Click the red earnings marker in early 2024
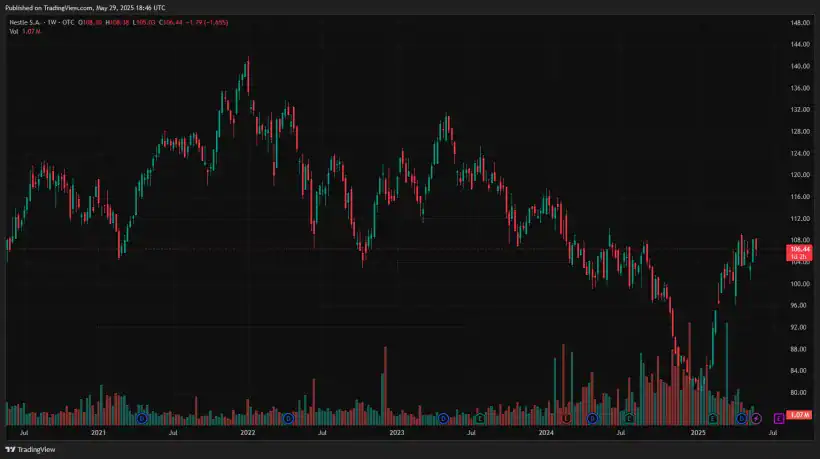 566,417
